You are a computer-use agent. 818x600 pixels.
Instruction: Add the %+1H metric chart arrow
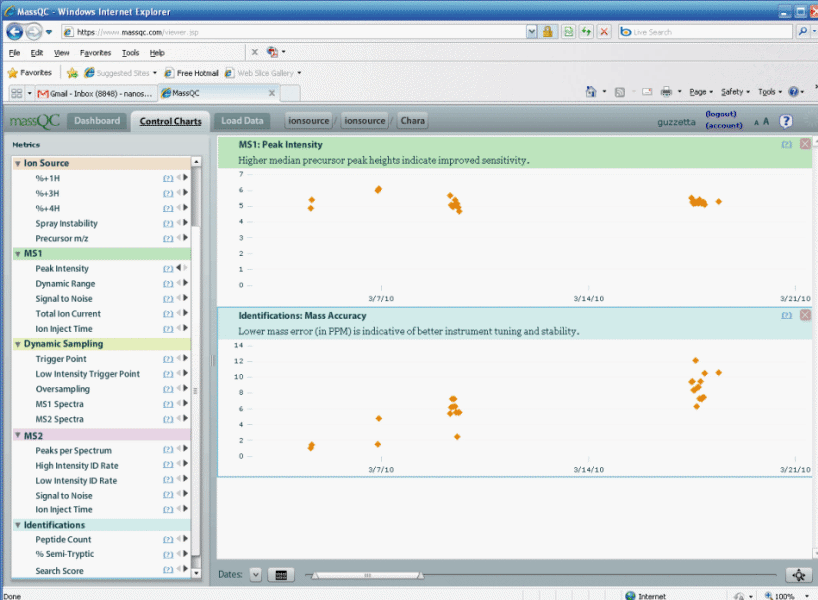click(185, 177)
